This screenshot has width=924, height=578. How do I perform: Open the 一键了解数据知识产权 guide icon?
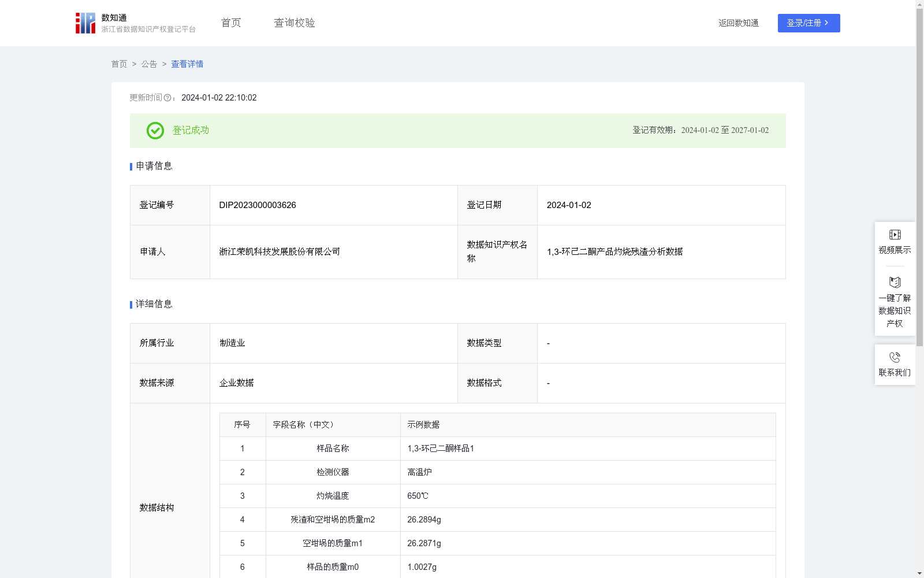895,282
